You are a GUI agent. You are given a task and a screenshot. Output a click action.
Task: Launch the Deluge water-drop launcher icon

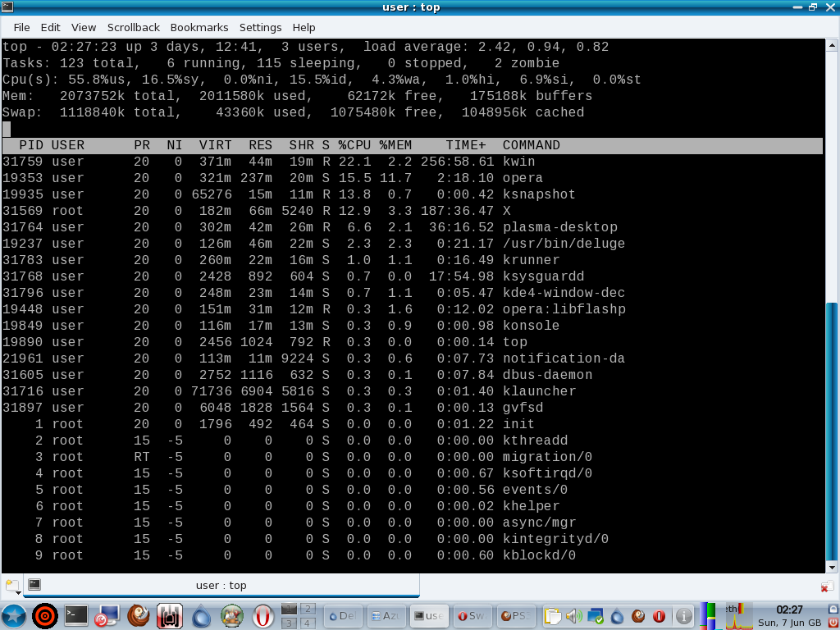click(x=202, y=616)
